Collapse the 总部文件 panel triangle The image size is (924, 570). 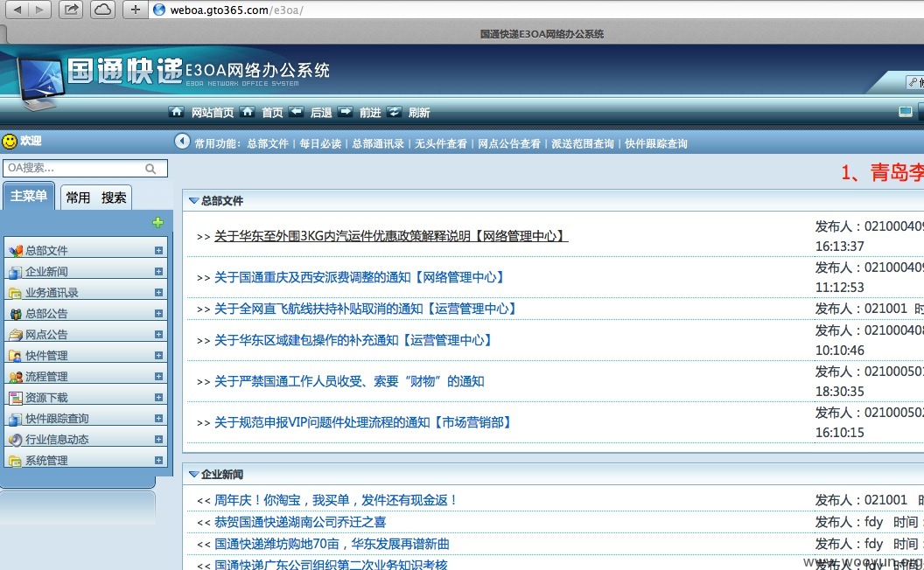(x=193, y=201)
